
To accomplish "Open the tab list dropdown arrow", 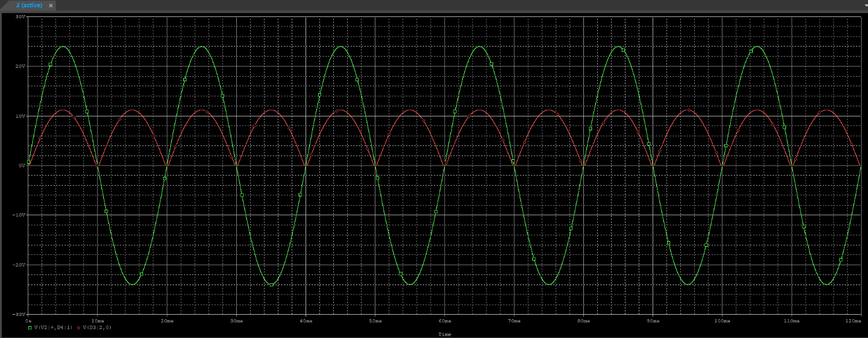I will [x=865, y=4].
